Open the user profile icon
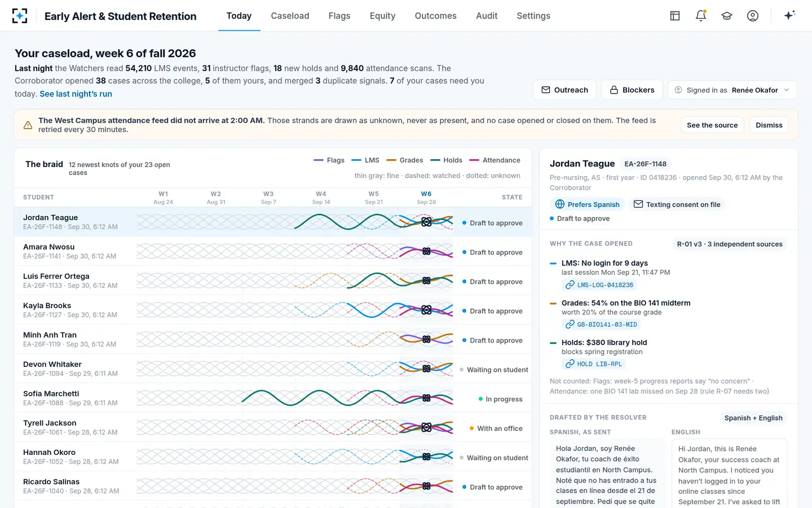The width and height of the screenshot is (812, 508). pos(753,16)
